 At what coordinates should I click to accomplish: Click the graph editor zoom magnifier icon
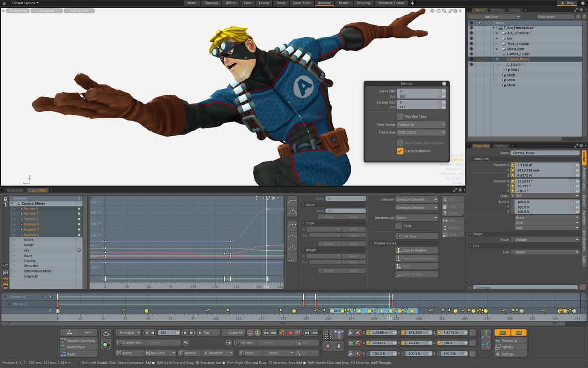(x=262, y=198)
